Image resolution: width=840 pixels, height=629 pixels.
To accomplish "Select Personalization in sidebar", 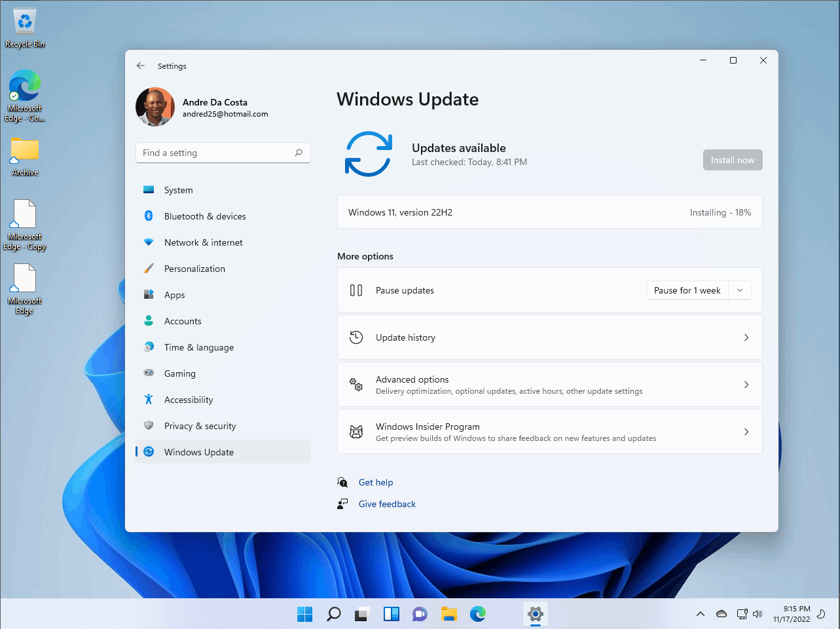I will (x=223, y=269).
